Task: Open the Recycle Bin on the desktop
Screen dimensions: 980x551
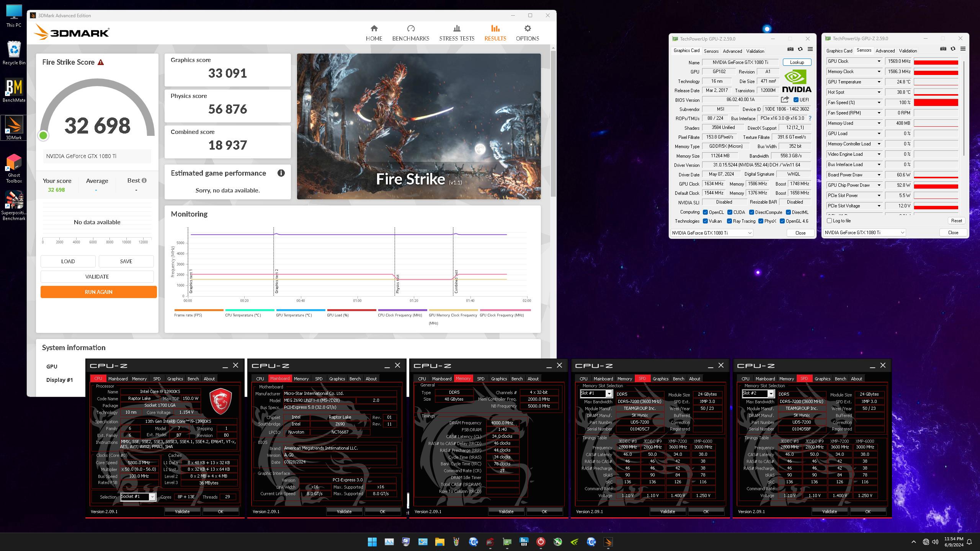Action: tap(14, 53)
